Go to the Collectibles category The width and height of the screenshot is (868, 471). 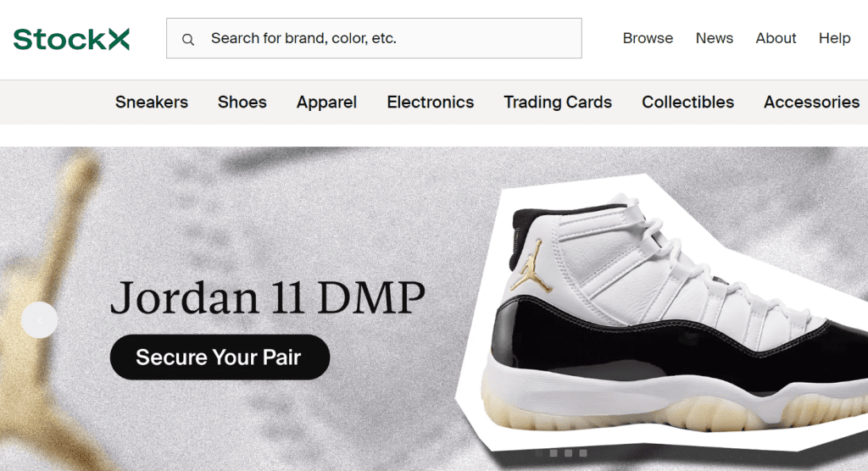pos(687,102)
